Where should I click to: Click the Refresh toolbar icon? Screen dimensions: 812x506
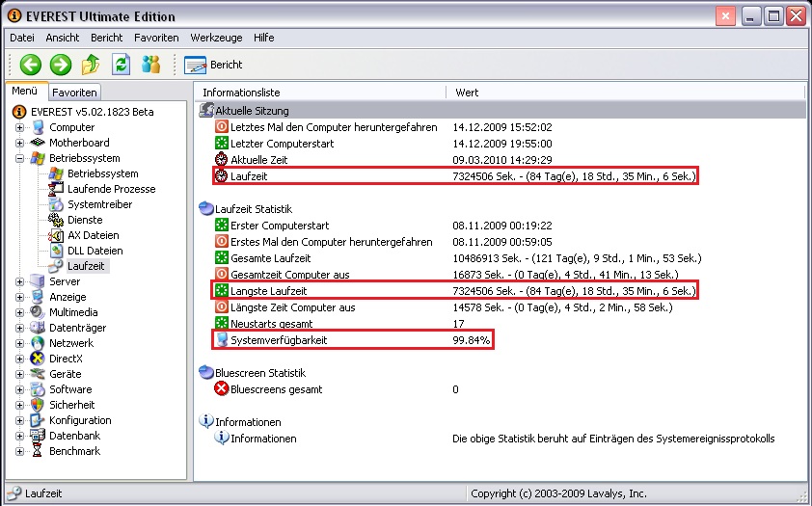(x=121, y=65)
